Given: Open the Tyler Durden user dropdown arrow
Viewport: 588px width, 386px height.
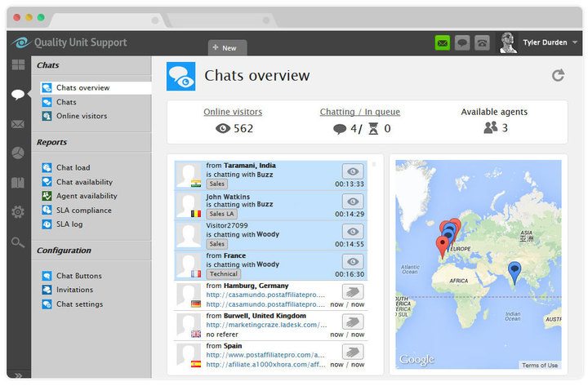Looking at the screenshot, I should click(x=575, y=42).
